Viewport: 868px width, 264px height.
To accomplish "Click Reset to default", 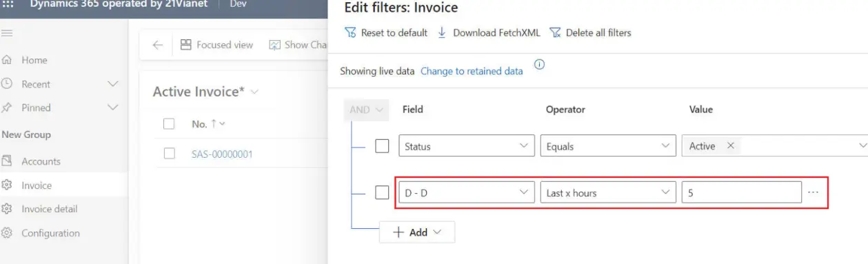I will point(386,32).
